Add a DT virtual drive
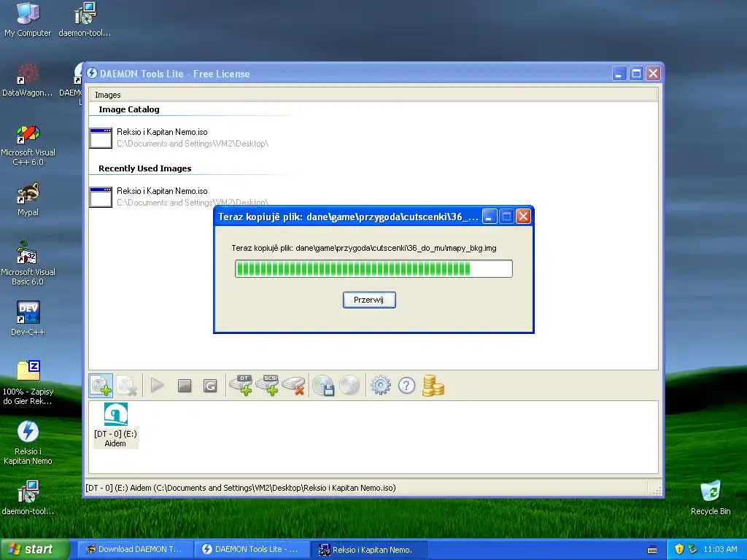747x560 pixels. [241, 385]
